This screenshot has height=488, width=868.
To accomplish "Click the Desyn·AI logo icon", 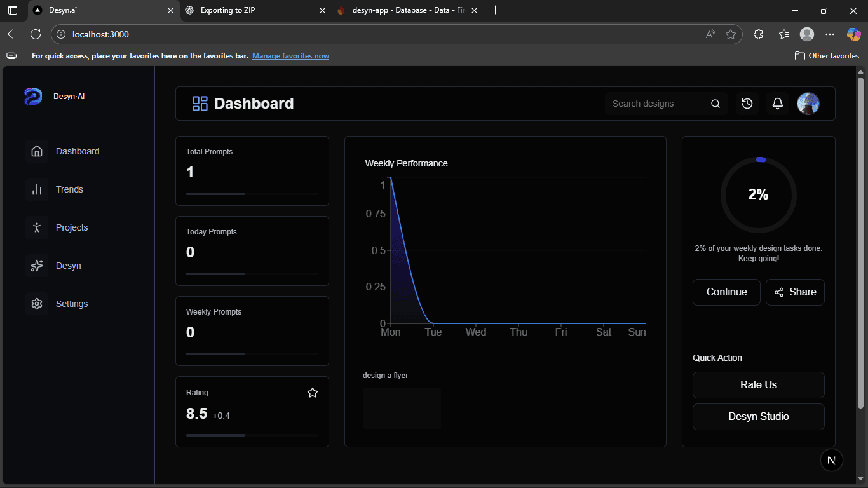I will (x=33, y=97).
